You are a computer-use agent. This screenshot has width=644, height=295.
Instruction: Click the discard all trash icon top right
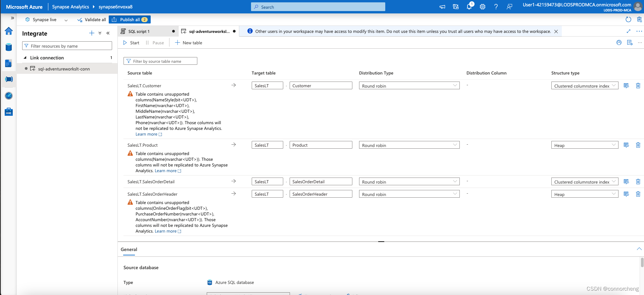640,19
